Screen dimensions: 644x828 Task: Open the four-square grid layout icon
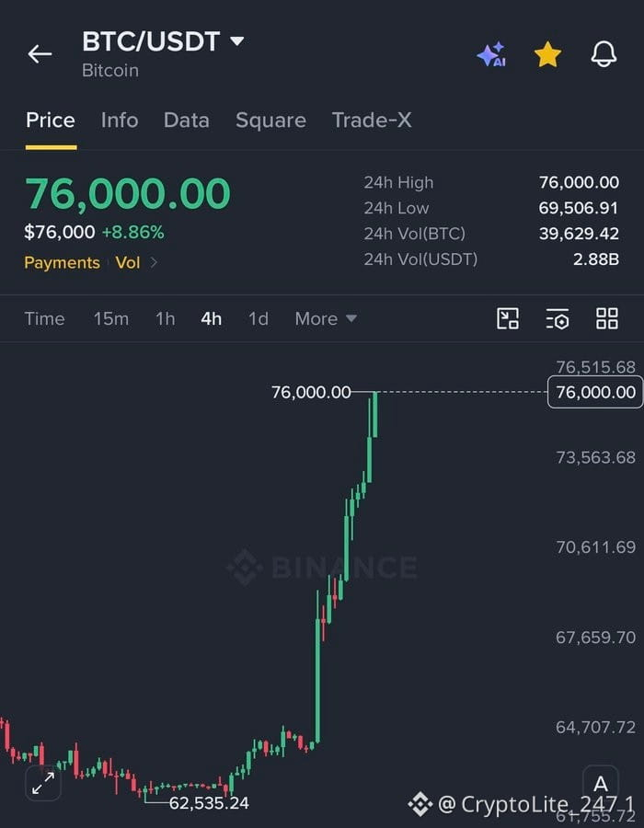pyautogui.click(x=606, y=318)
